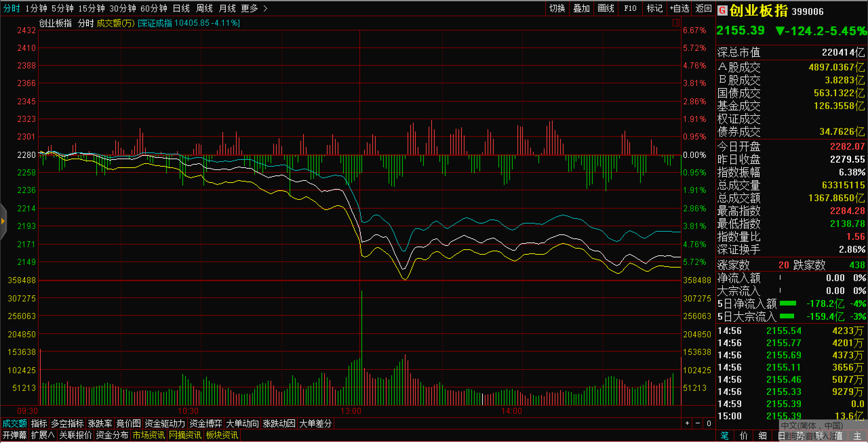Click the 画线 drawing tool button
Image resolution: width=868 pixels, height=443 pixels.
(x=606, y=8)
